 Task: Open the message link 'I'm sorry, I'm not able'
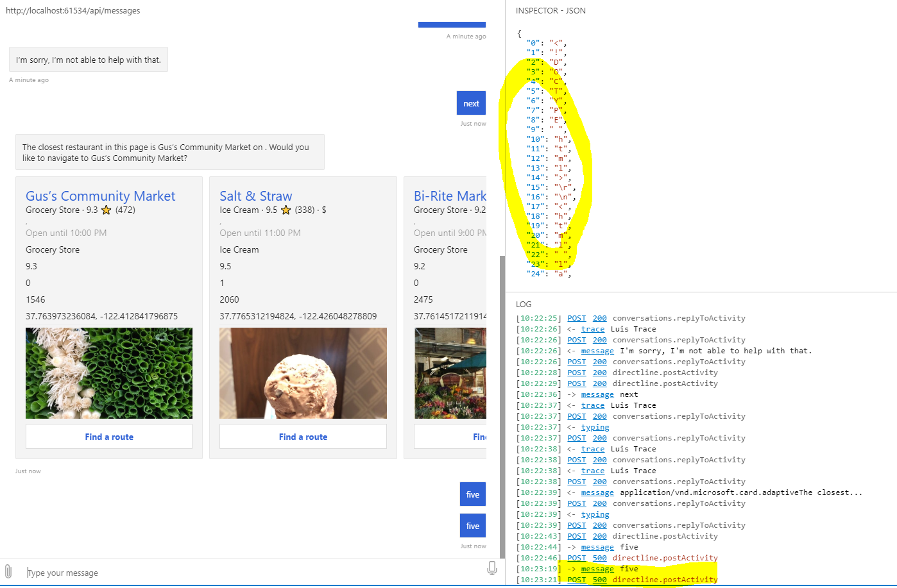point(597,351)
